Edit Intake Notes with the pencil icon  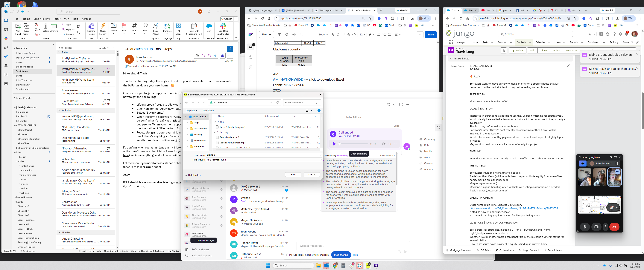click(568, 66)
